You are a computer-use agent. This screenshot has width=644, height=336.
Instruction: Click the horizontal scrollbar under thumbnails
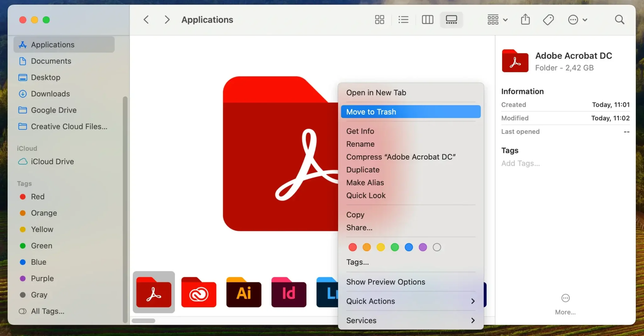point(143,321)
